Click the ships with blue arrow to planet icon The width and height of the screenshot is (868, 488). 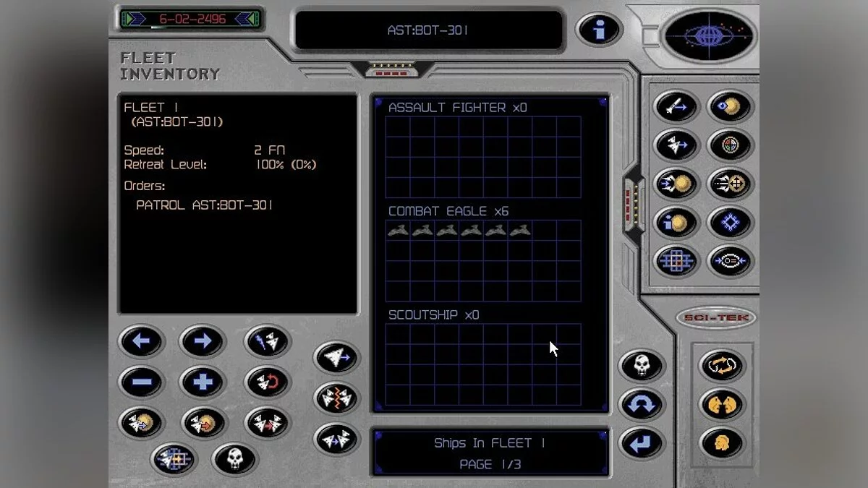pos(142,423)
